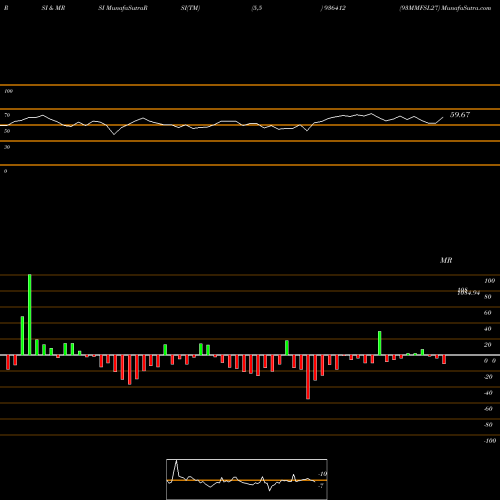Screen dimensions: 500x500
Task: Select the "(5,5" parameter text
Action: pos(257,8)
